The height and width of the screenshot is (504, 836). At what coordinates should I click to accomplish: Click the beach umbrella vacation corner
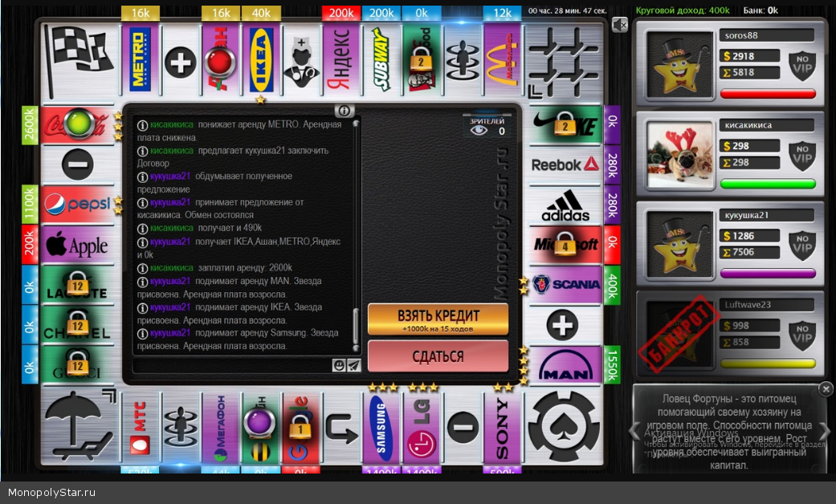[x=80, y=426]
